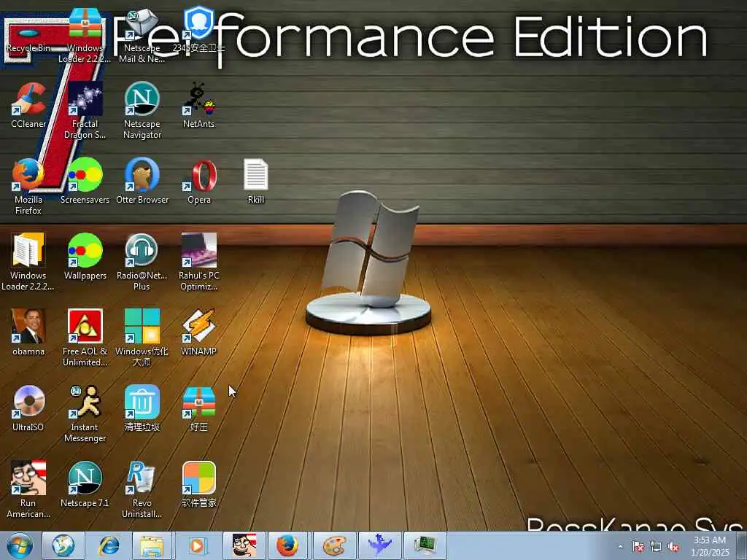Launch the 好压 archiver shortcut

coord(198,408)
